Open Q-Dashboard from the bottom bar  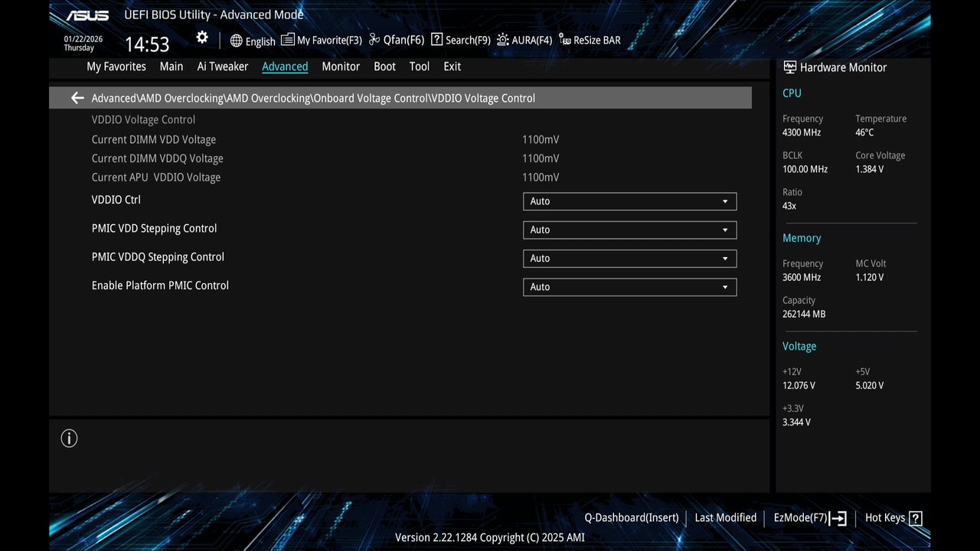point(631,518)
